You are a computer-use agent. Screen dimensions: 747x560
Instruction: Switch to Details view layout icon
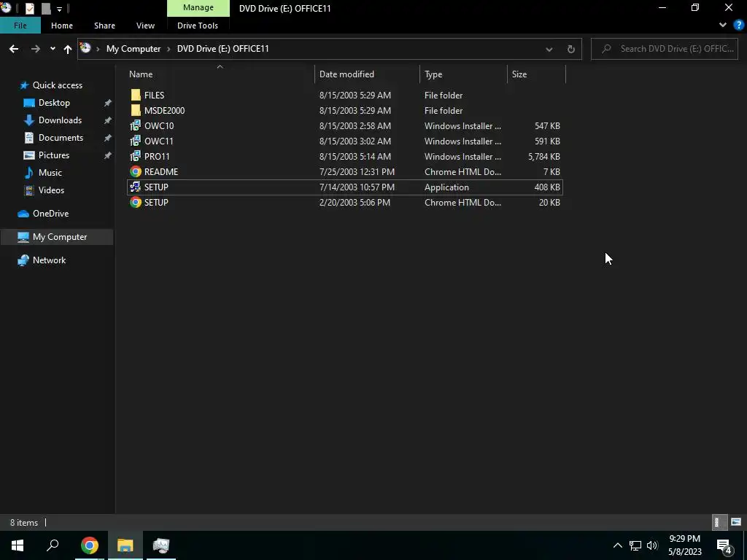719,522
